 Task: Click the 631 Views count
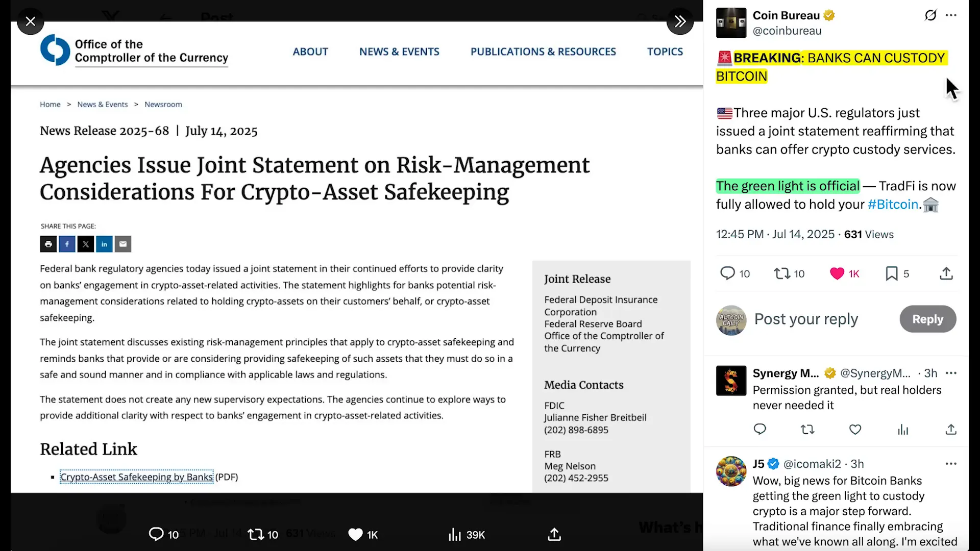tap(869, 234)
